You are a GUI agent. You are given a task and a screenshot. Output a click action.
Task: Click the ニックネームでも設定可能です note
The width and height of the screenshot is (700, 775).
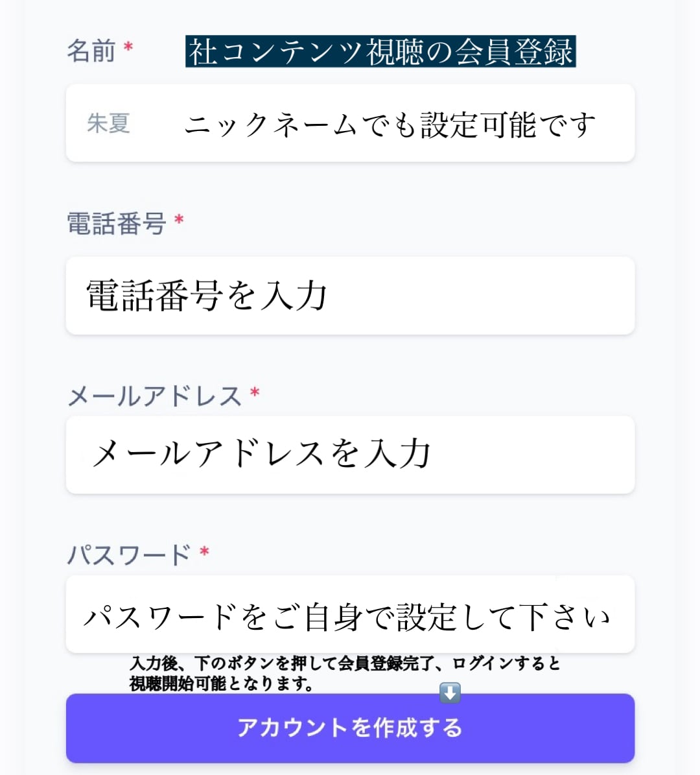tap(390, 125)
